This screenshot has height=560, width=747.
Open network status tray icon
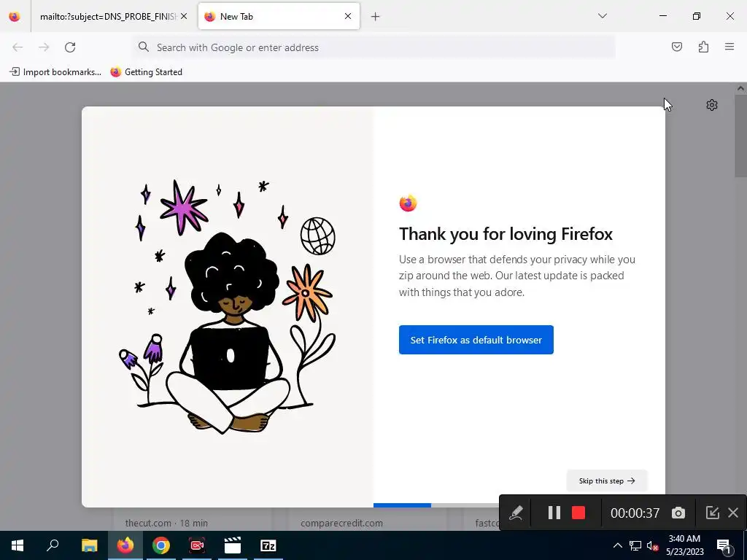[x=635, y=545]
